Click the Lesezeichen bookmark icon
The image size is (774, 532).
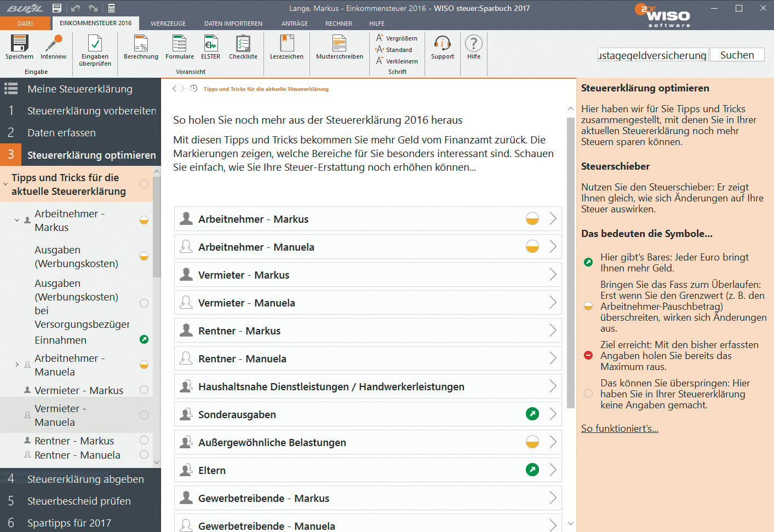pyautogui.click(x=286, y=44)
